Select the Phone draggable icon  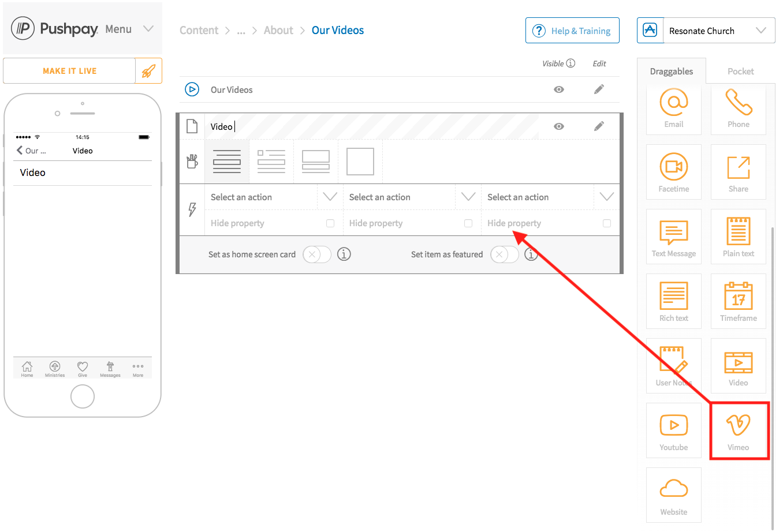pos(738,110)
